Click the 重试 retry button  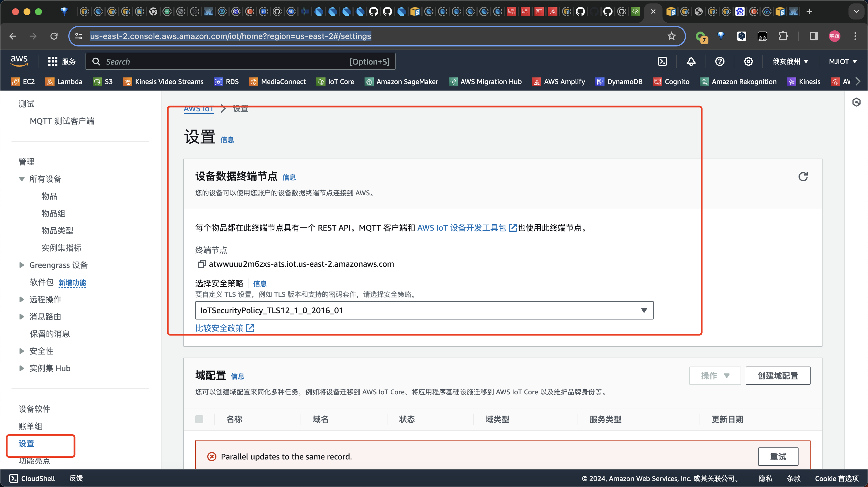(x=778, y=456)
